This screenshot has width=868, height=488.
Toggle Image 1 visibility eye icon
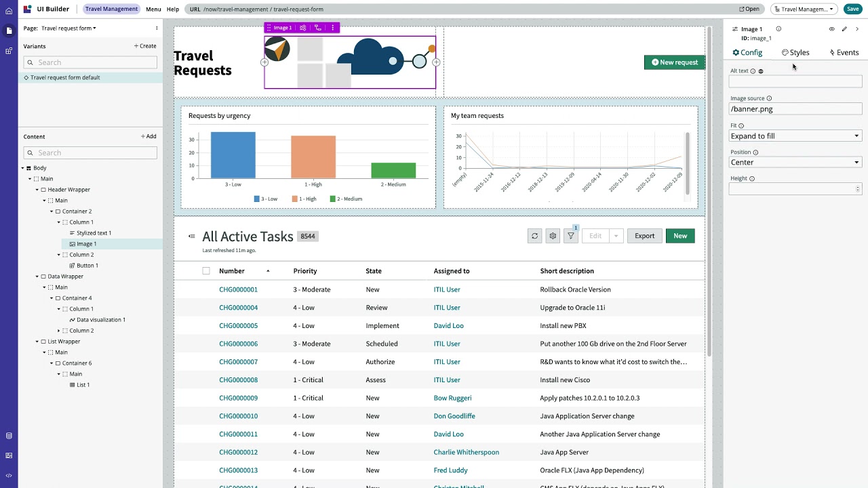pyautogui.click(x=831, y=29)
